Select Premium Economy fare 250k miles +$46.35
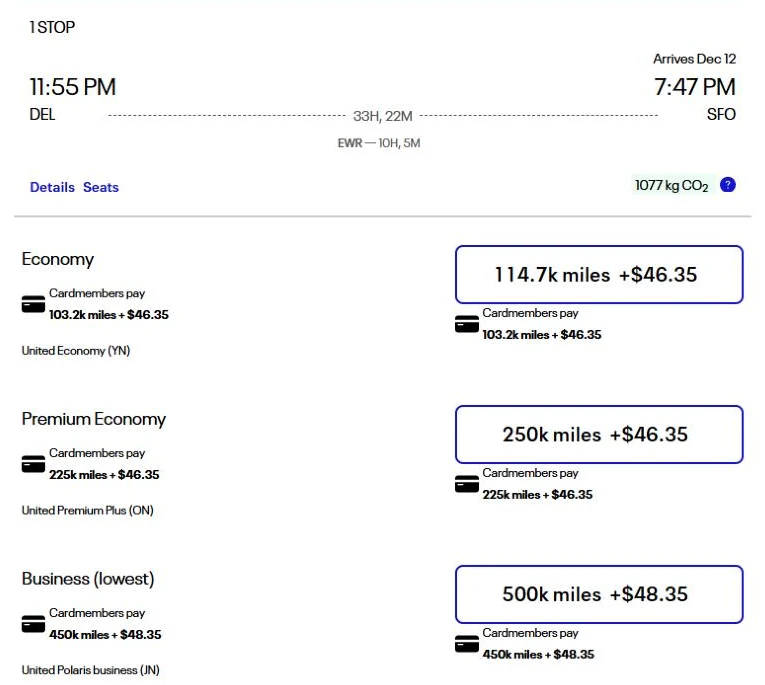The image size is (765, 685). coord(599,434)
